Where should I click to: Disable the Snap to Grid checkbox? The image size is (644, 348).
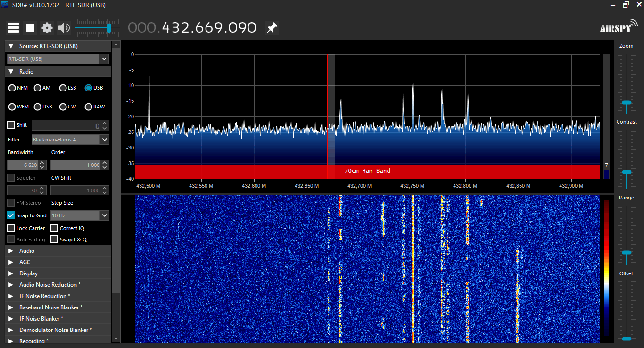[11, 215]
